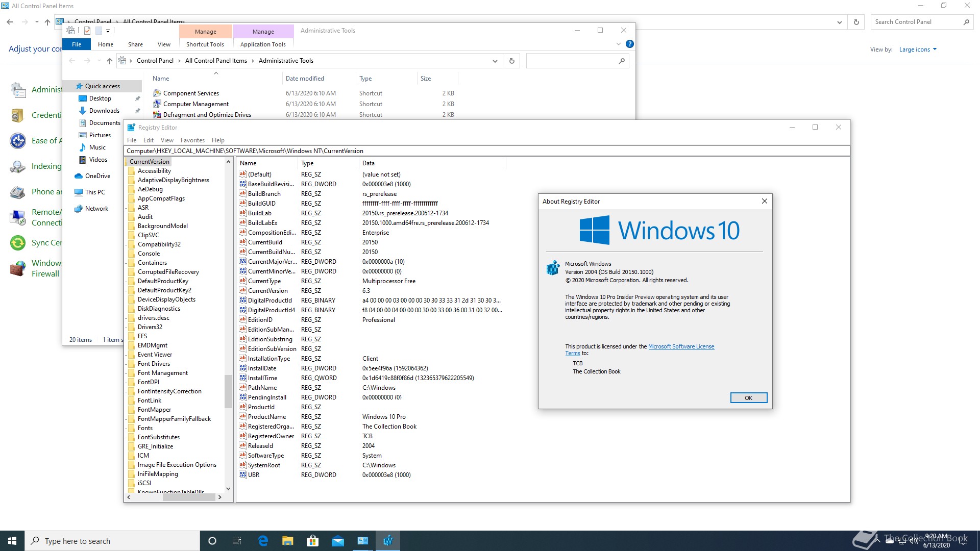Click Sync Center icon in Control Panel
The width and height of the screenshot is (980, 551).
[18, 243]
